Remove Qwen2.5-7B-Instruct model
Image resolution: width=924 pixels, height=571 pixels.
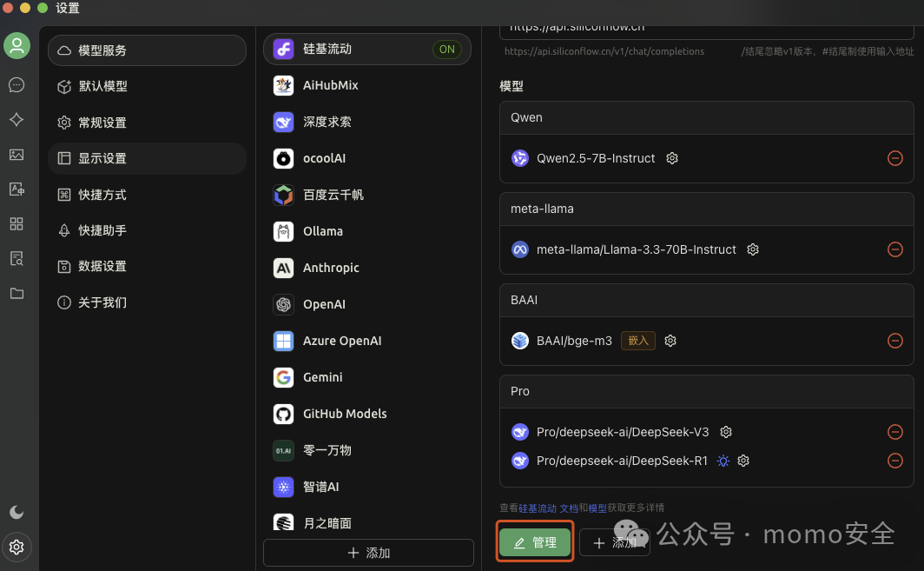point(895,158)
